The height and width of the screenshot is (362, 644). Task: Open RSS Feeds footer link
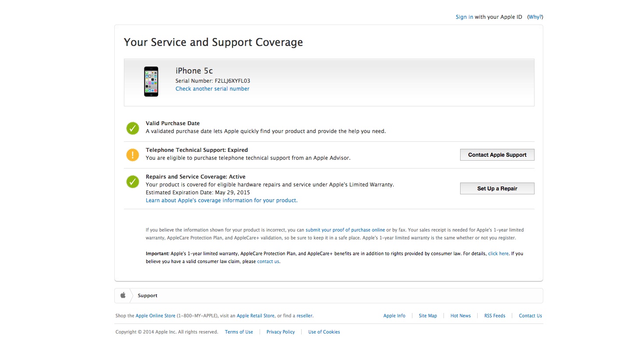click(x=495, y=316)
